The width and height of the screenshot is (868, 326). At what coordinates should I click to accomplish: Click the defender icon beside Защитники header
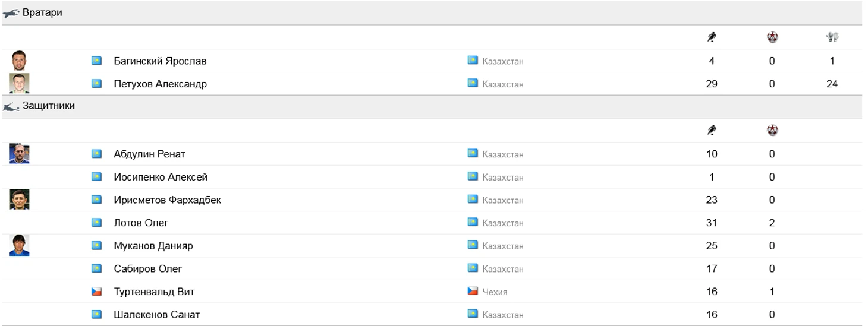[x=11, y=107]
